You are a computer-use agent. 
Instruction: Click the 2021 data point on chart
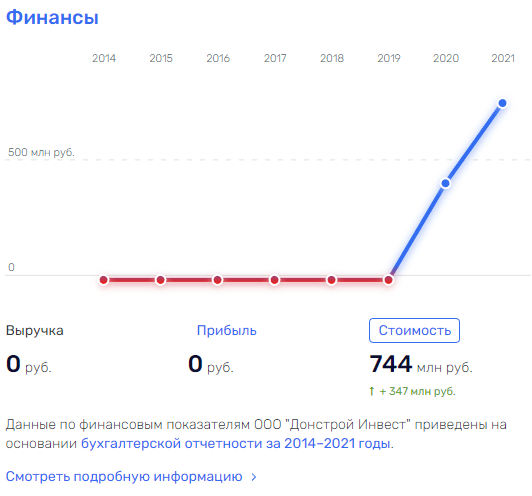click(x=502, y=103)
